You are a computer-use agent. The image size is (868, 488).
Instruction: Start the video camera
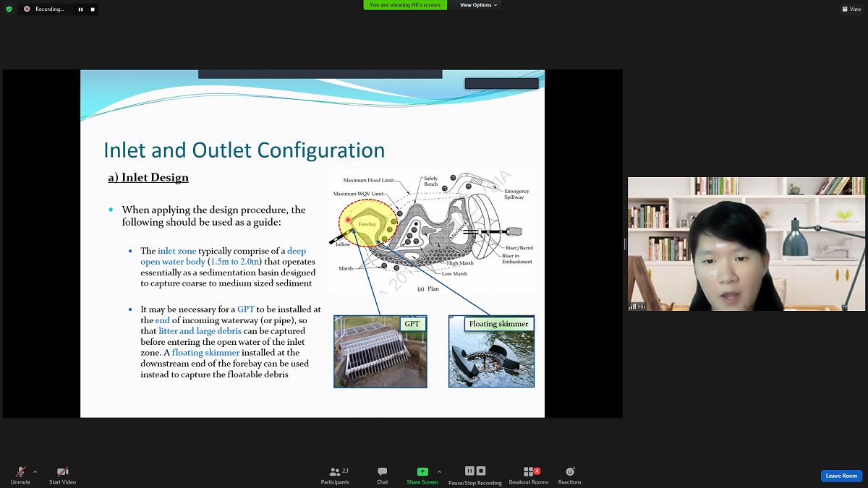point(62,475)
